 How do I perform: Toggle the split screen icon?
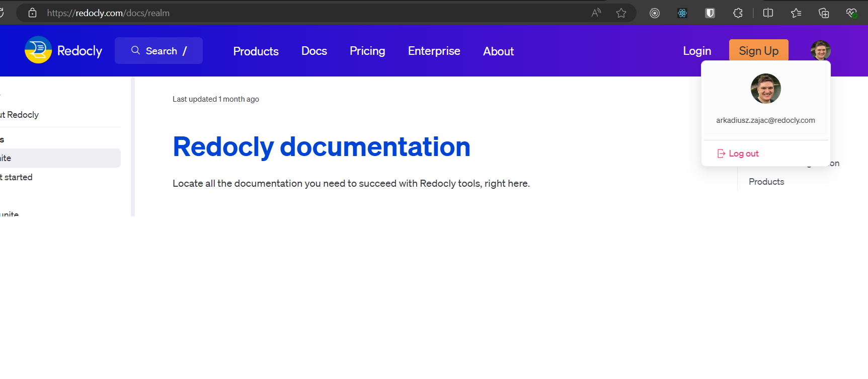point(768,13)
